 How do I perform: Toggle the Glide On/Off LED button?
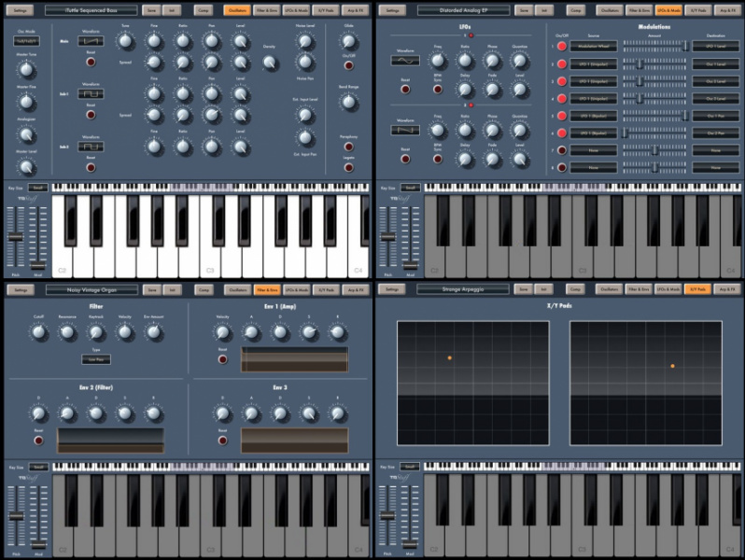[x=347, y=65]
